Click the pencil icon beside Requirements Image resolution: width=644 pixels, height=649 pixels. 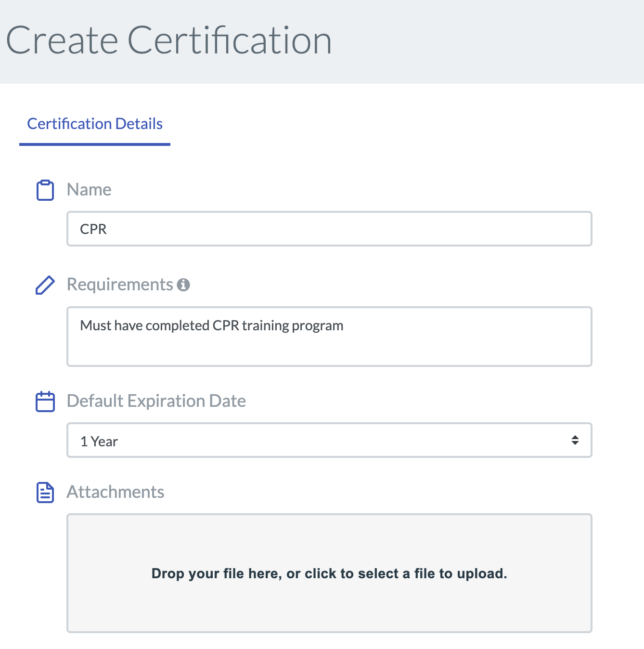[45, 285]
